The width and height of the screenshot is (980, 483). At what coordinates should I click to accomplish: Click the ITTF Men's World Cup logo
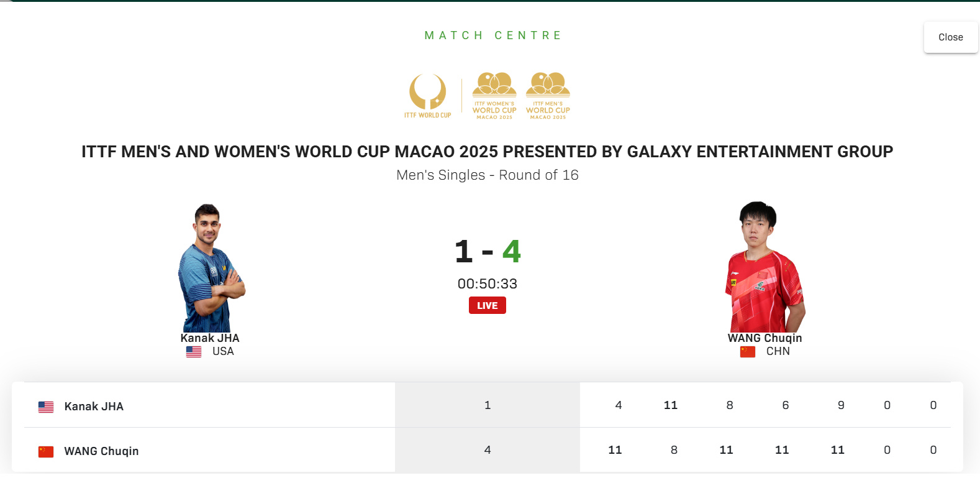point(548,96)
